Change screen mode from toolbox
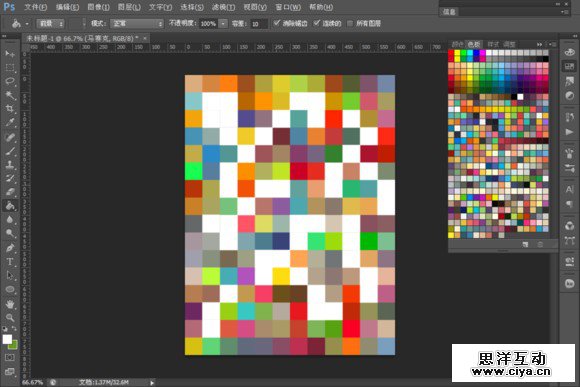Screen dimensions: 580x387 pos(10,371)
